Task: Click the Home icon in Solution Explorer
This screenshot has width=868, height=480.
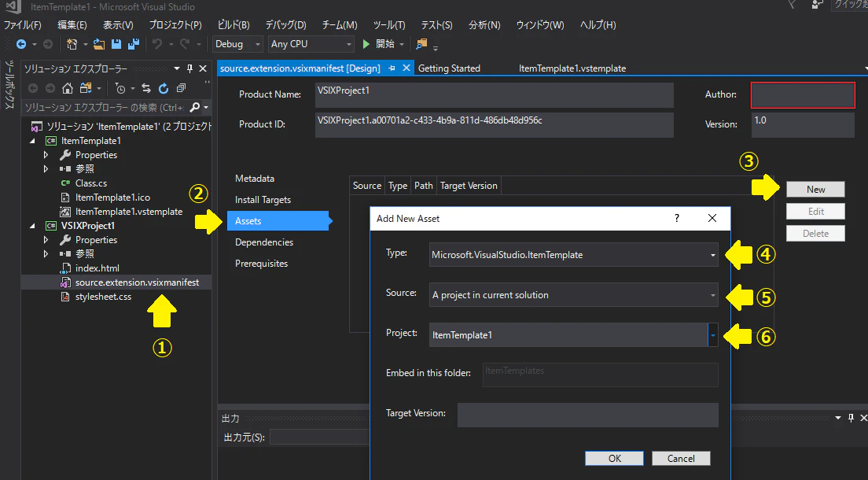Action: click(x=68, y=88)
